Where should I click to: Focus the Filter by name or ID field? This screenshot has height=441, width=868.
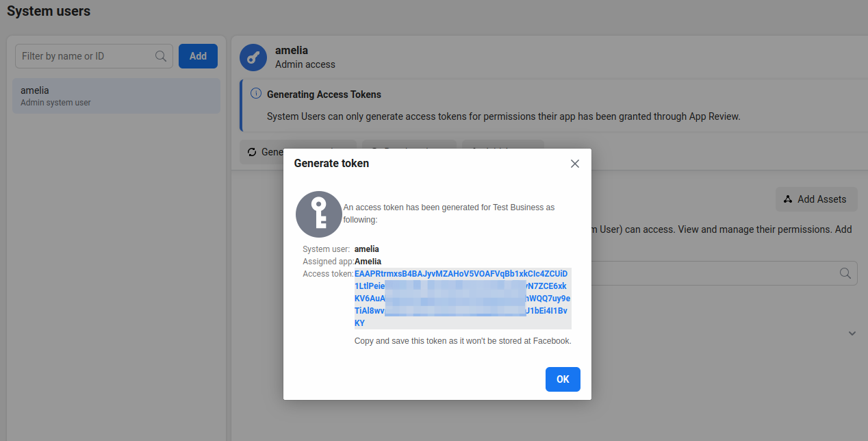pos(94,56)
